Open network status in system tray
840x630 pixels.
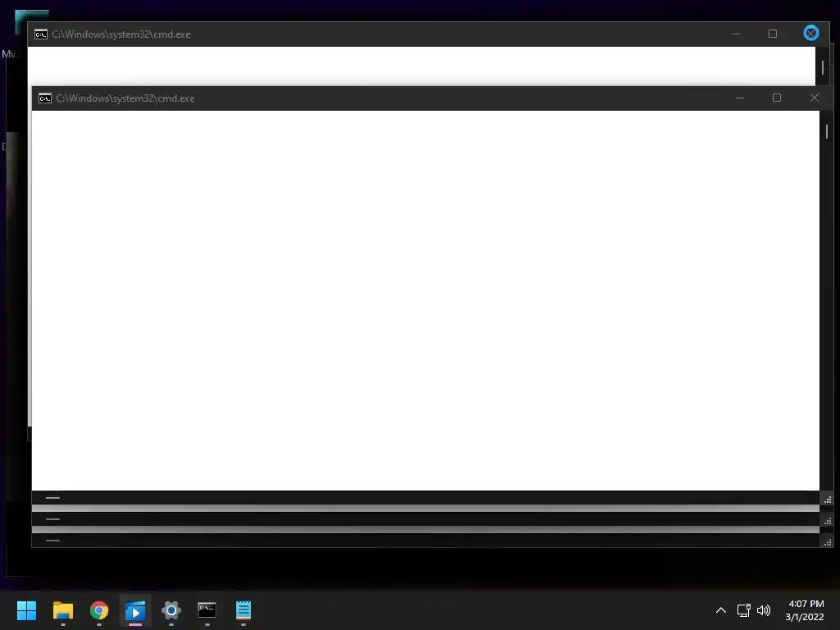tap(743, 610)
